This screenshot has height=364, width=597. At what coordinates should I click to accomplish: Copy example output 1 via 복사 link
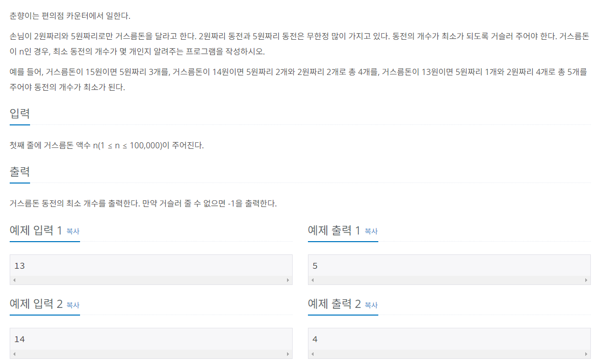(371, 231)
